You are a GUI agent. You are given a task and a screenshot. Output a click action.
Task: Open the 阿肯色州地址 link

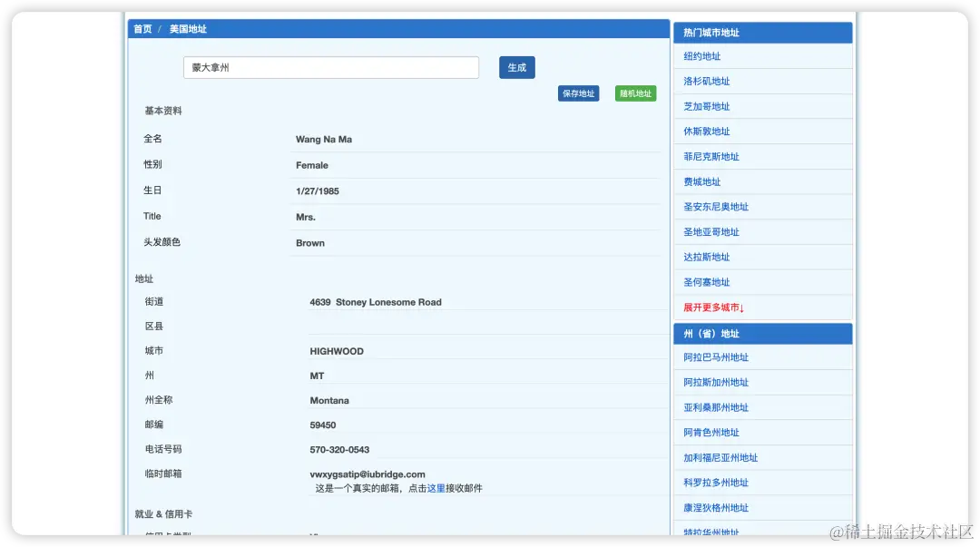(711, 433)
